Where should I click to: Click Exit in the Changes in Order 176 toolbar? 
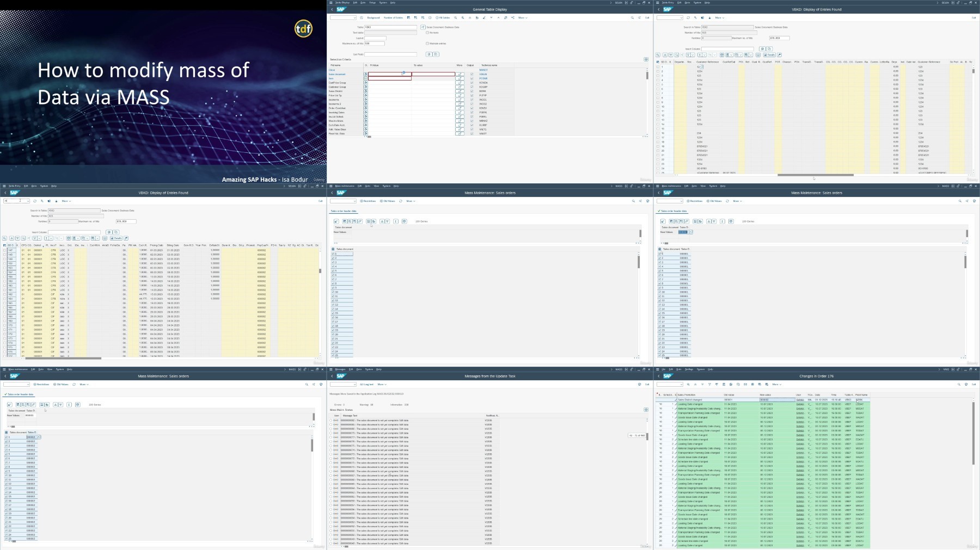coord(974,384)
